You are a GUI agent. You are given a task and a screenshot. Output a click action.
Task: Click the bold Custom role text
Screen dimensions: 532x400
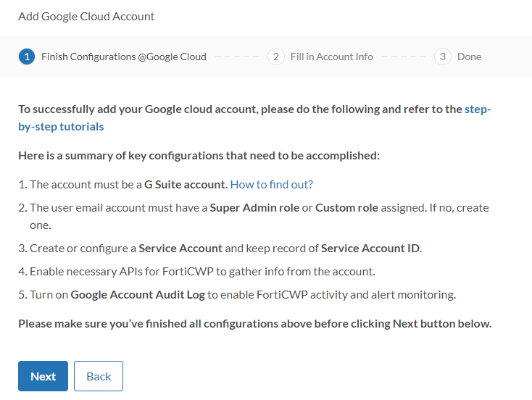tap(346, 207)
